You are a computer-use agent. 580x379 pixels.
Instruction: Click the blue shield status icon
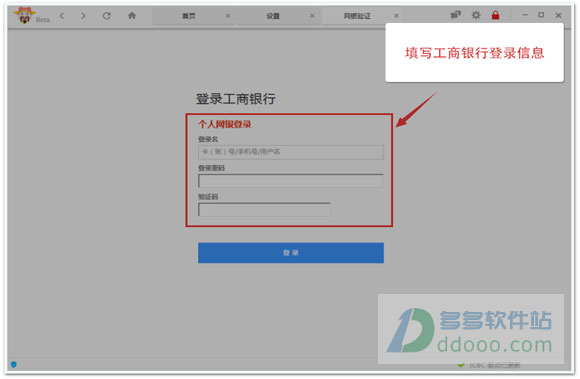(x=14, y=365)
